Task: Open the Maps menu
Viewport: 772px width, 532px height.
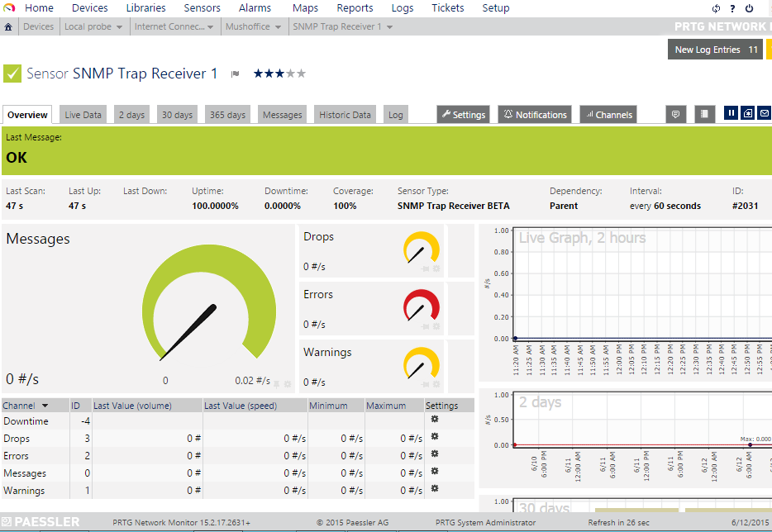Action: 305,8
